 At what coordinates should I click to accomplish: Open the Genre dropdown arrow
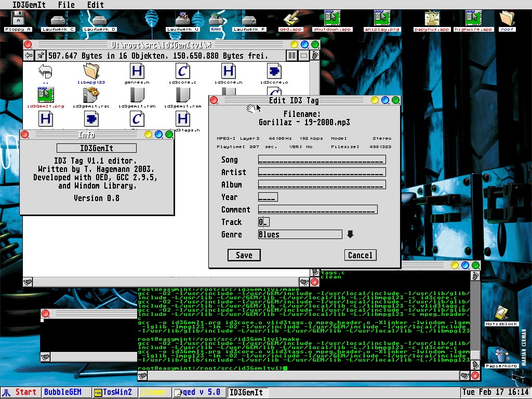(350, 234)
